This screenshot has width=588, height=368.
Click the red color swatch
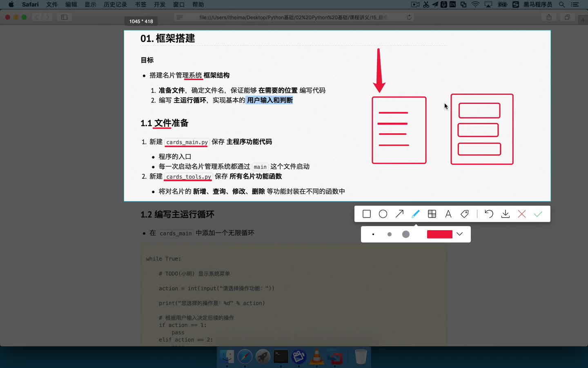440,234
